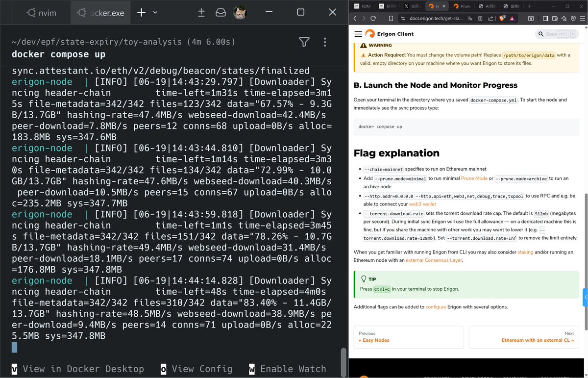588x378 pixels.
Task: Open the cat avatar profile in terminal
Action: pos(240,13)
